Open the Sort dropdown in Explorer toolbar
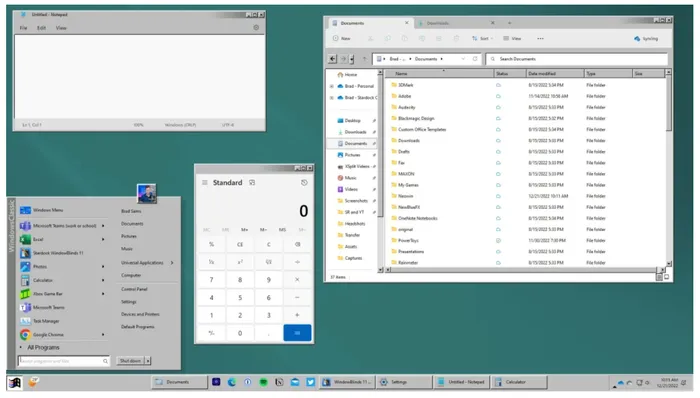Screen dimensions: 700x398 click(483, 38)
